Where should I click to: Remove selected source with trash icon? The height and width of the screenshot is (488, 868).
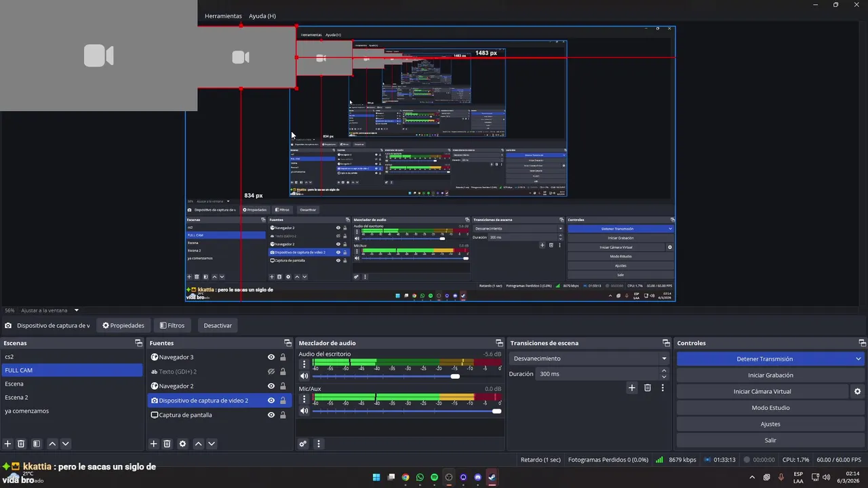point(167,444)
